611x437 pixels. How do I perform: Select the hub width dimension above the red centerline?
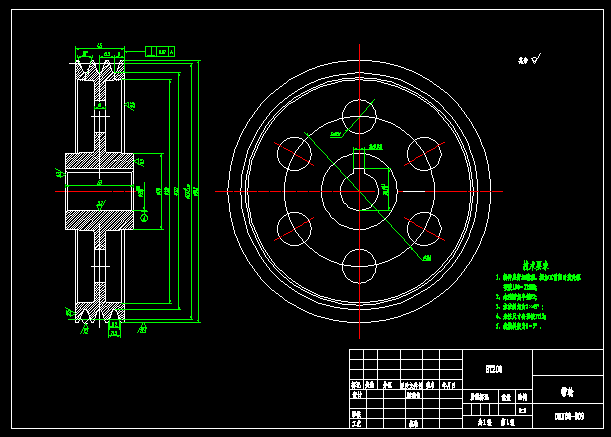100,182
